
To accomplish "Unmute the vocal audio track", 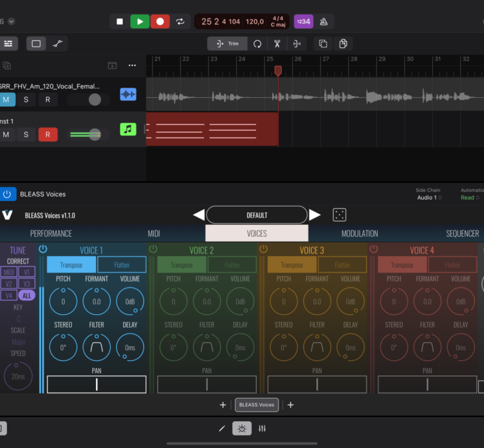I will 6,99.
